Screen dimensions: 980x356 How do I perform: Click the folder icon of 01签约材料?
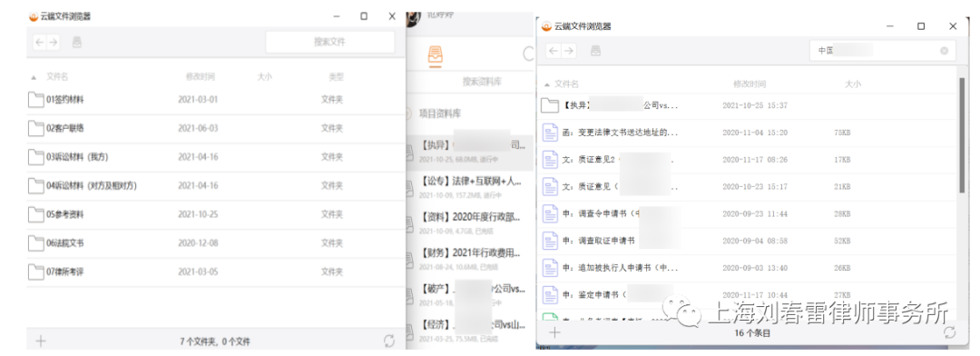tap(36, 99)
